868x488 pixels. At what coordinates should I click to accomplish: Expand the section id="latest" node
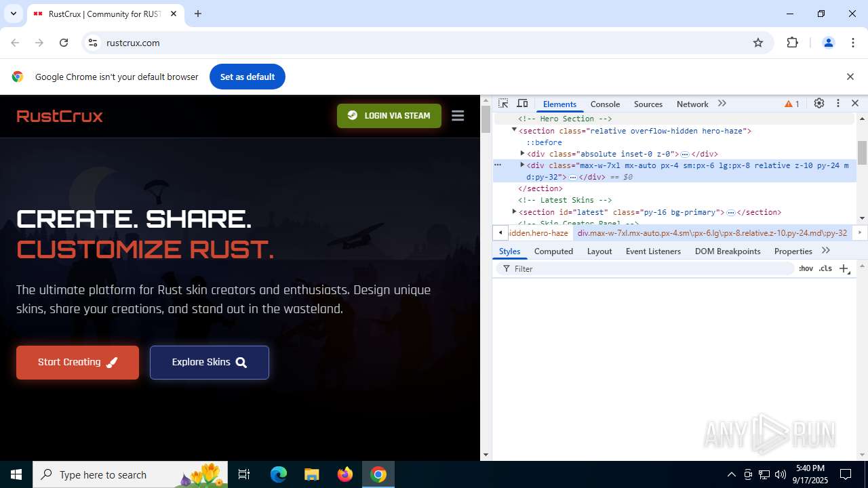(x=514, y=212)
